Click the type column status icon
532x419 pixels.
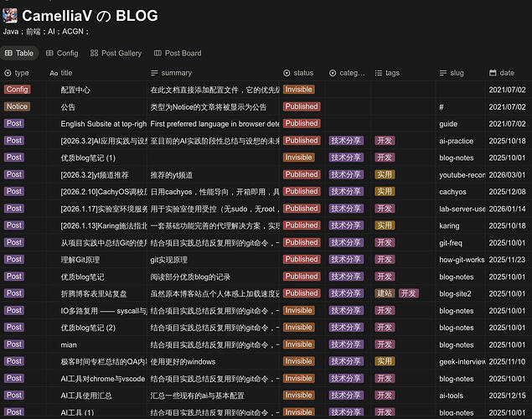[8, 73]
